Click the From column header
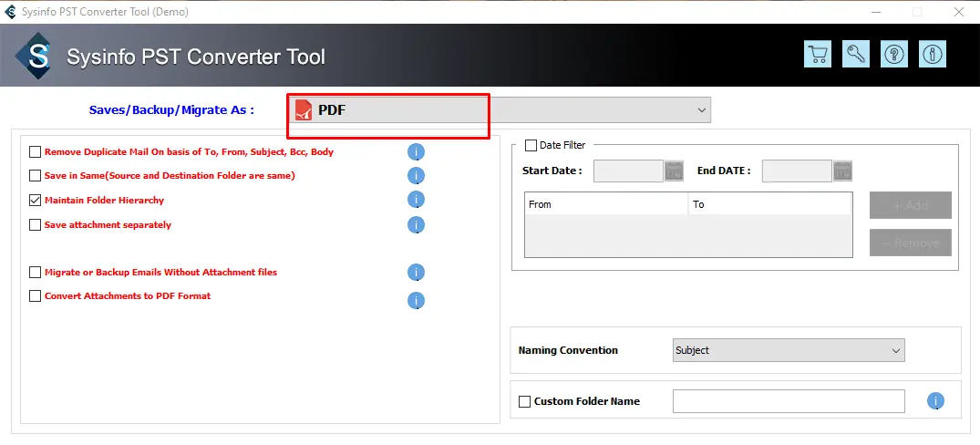 pos(606,204)
